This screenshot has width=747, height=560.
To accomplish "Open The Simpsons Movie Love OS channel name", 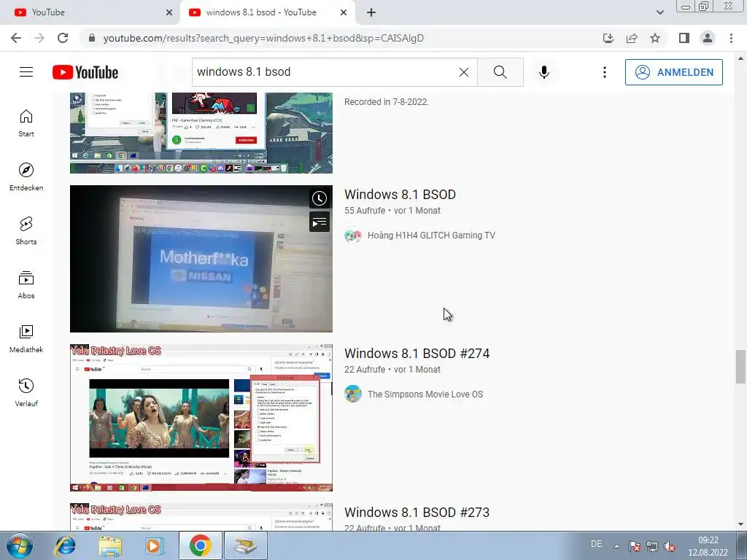I will pos(425,394).
